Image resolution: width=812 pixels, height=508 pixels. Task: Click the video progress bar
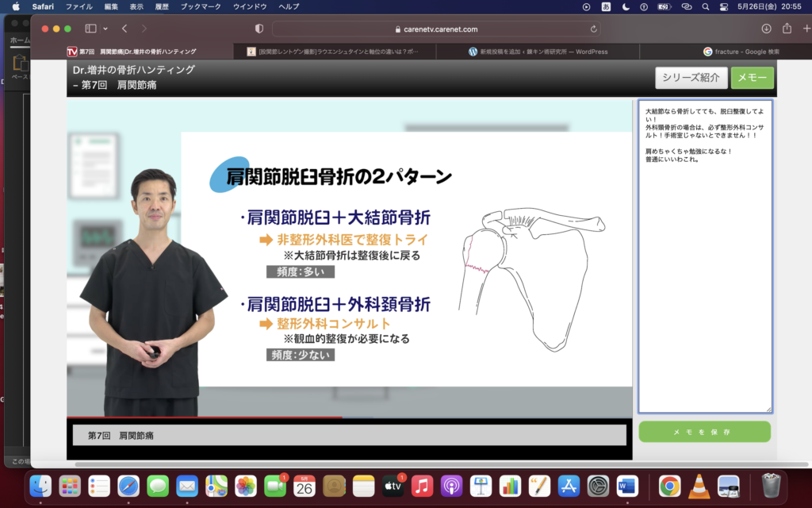pos(349,417)
